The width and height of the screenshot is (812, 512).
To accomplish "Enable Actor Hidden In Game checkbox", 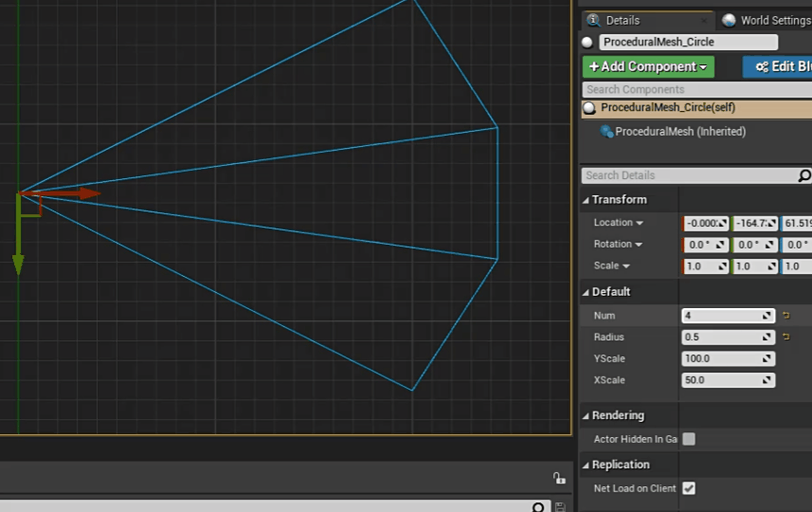I will [689, 439].
